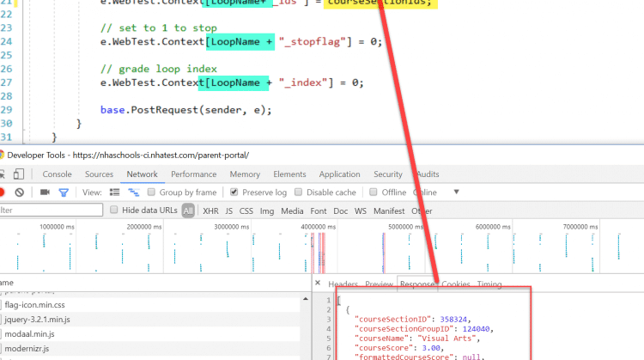Open the throttling dropdown arrow
644x360 pixels.
tap(456, 192)
